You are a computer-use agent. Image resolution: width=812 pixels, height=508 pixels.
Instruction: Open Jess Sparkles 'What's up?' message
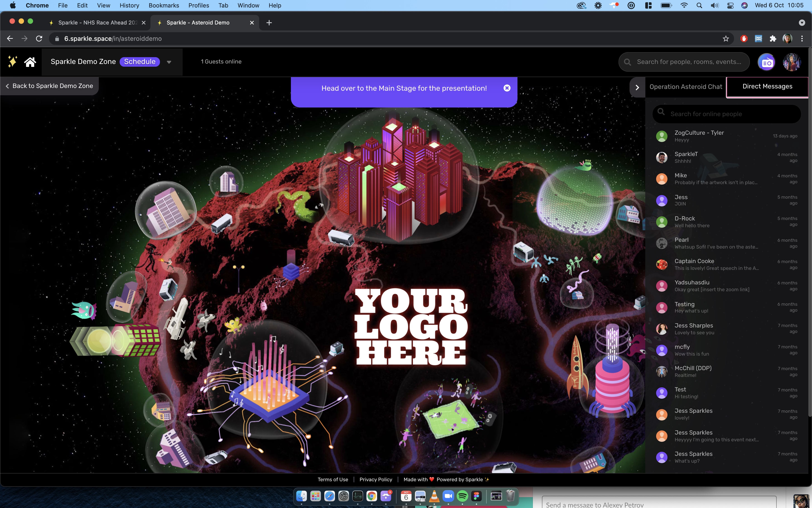tap(726, 457)
